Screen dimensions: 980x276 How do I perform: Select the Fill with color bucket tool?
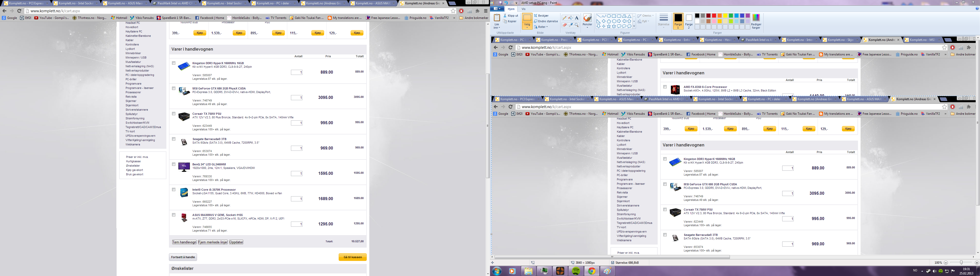[571, 18]
